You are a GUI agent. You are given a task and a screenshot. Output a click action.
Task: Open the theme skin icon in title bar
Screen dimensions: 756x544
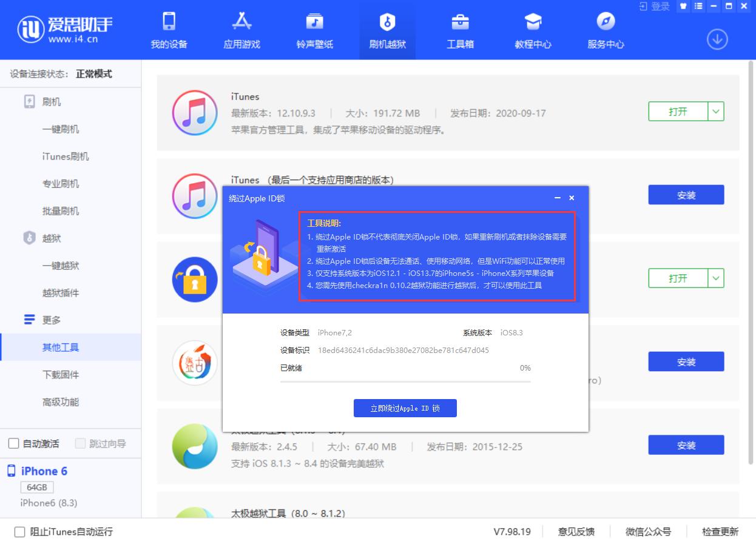click(x=684, y=6)
